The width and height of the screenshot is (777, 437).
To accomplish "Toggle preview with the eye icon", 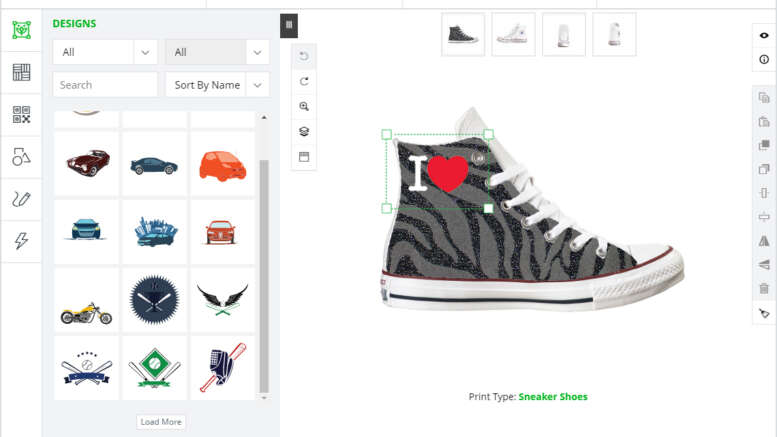I will (x=764, y=35).
